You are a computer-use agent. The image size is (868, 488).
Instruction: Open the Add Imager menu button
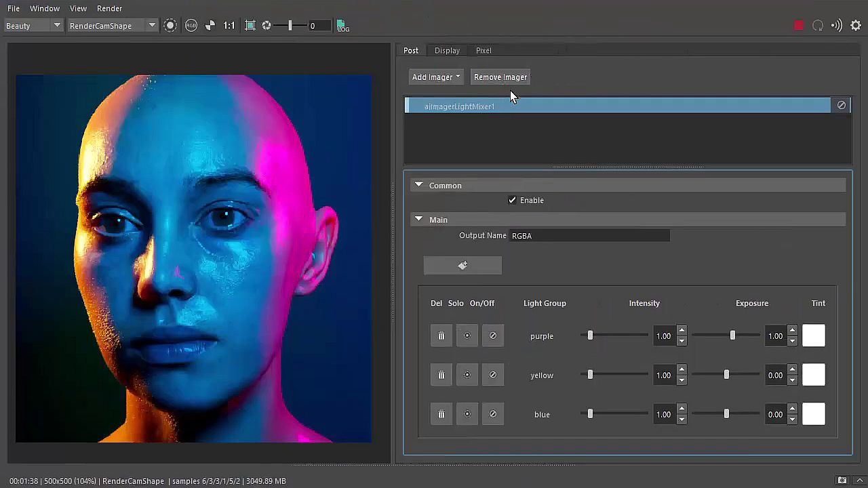(436, 77)
